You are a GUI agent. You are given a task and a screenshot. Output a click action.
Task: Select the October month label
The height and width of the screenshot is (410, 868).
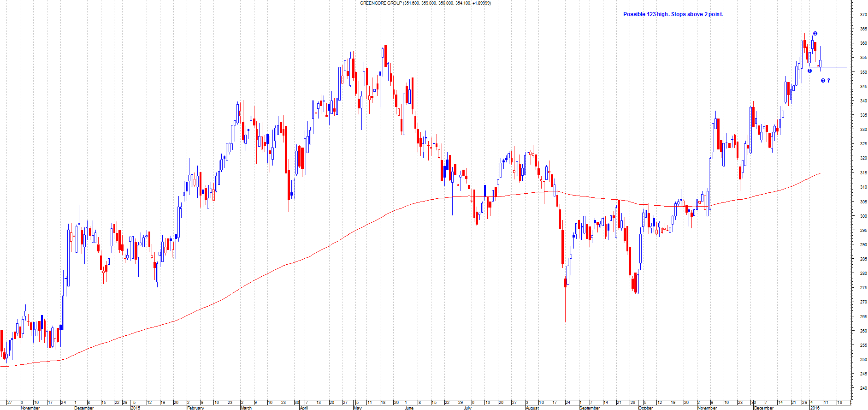(646, 408)
